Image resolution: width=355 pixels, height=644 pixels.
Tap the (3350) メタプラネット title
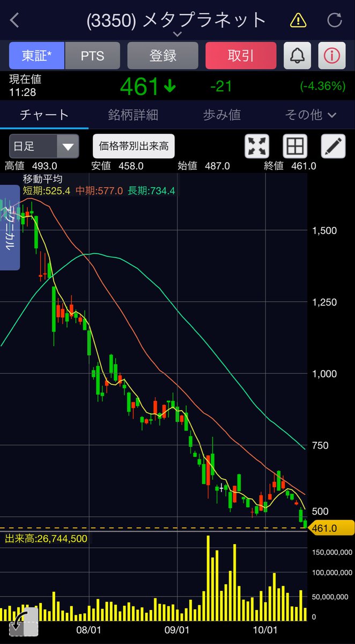(176, 20)
